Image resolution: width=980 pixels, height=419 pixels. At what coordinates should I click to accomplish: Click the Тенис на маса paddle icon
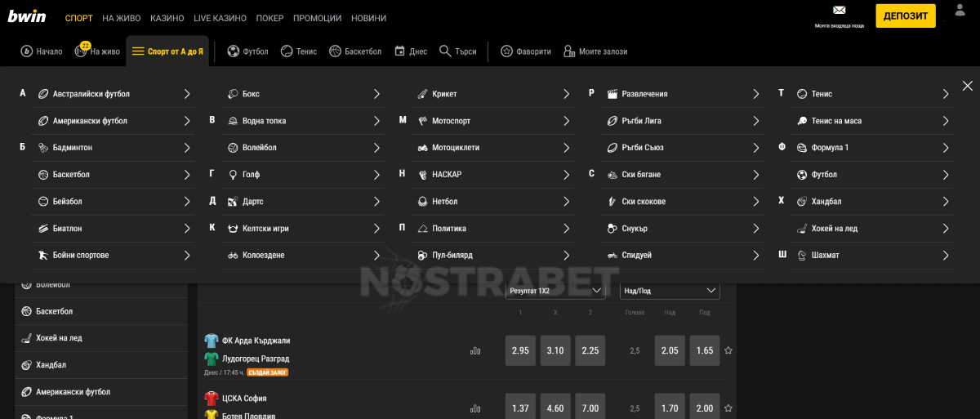802,121
